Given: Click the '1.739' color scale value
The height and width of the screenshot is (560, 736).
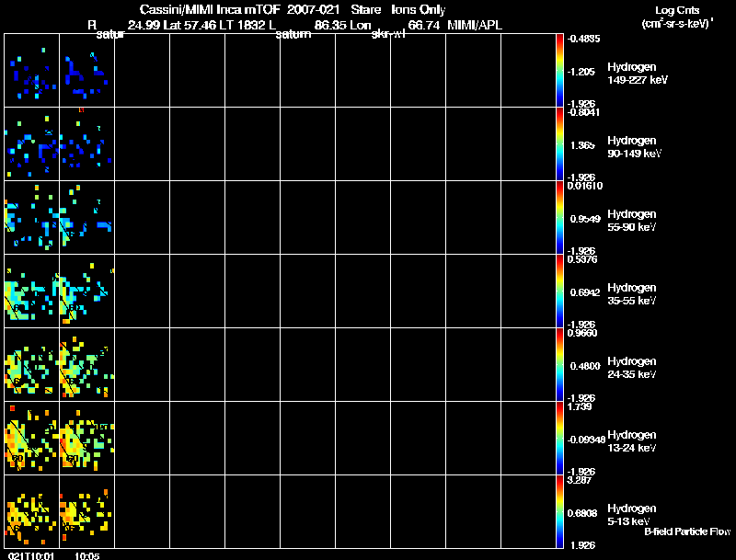Looking at the screenshot, I should 580,406.
